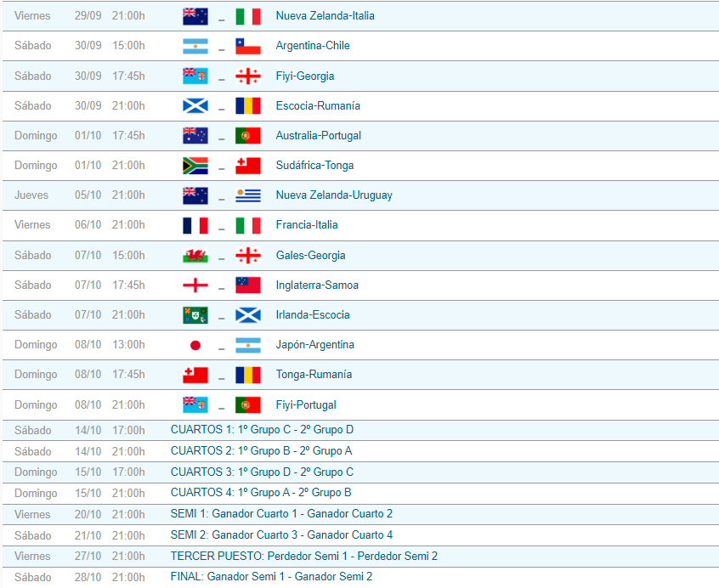The width and height of the screenshot is (719, 588).
Task: Click the FINAL match entry
Action: coord(271,577)
